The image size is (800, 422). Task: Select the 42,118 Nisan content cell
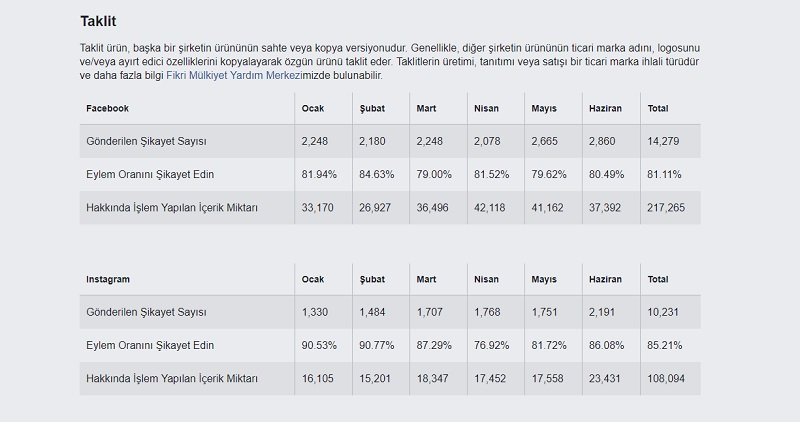491,207
